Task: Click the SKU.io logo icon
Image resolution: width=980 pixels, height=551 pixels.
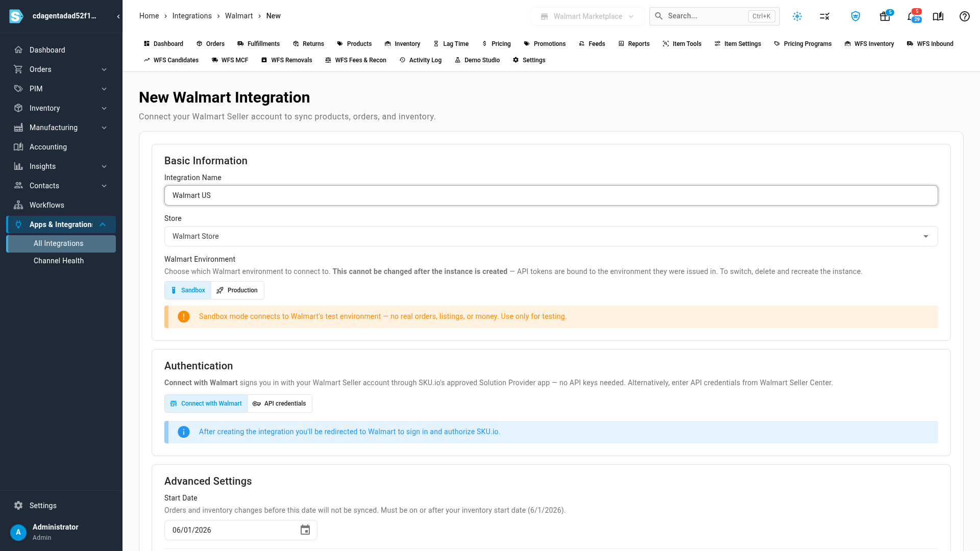Action: (x=16, y=16)
